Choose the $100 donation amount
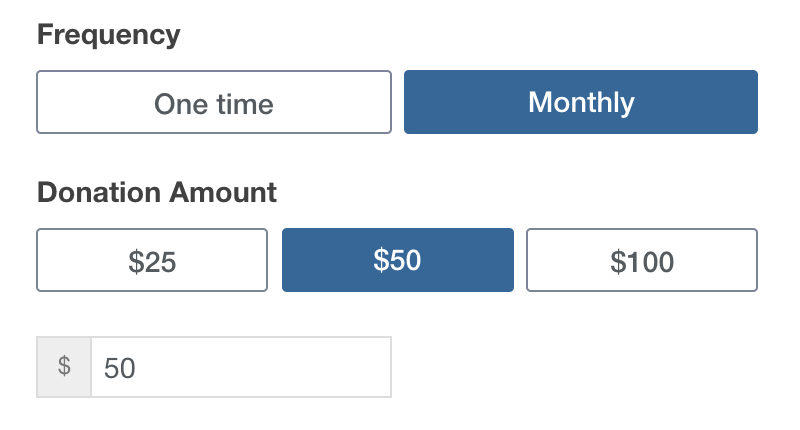 (642, 261)
